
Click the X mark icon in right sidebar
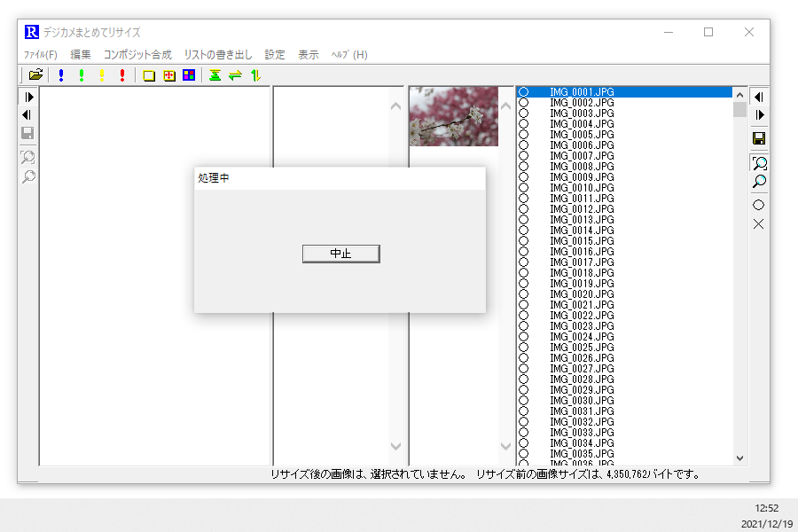758,224
